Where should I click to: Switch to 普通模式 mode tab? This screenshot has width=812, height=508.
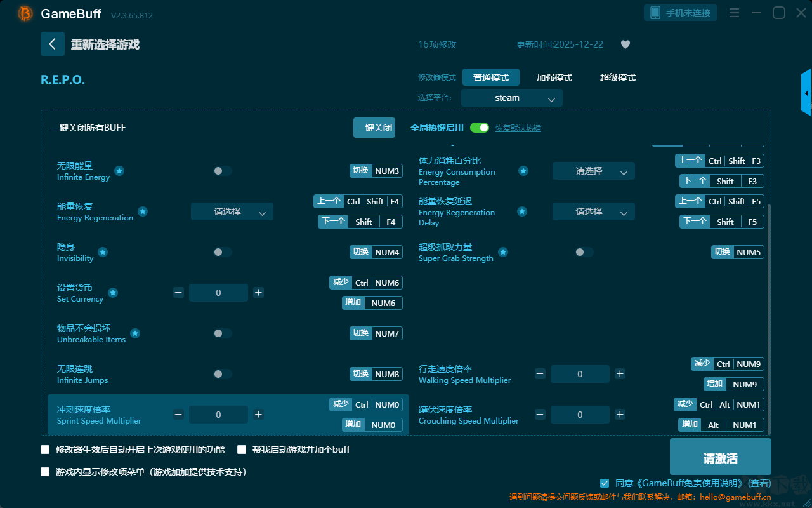click(491, 77)
